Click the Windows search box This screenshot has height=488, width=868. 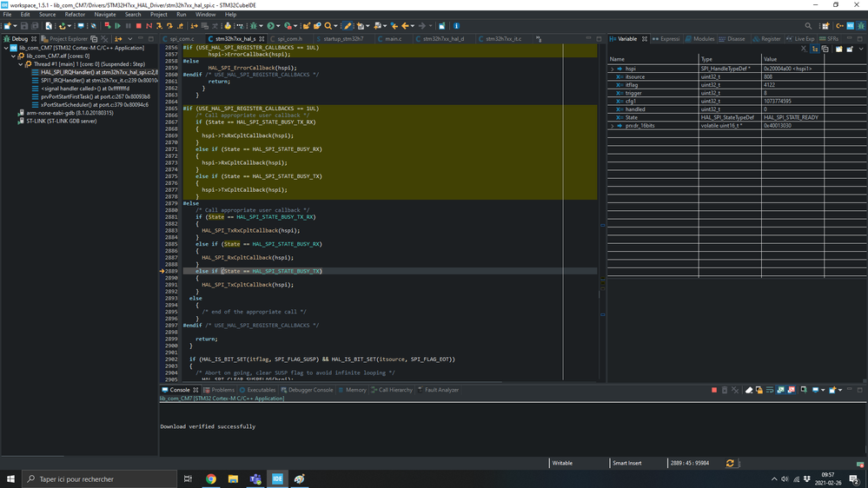point(100,479)
